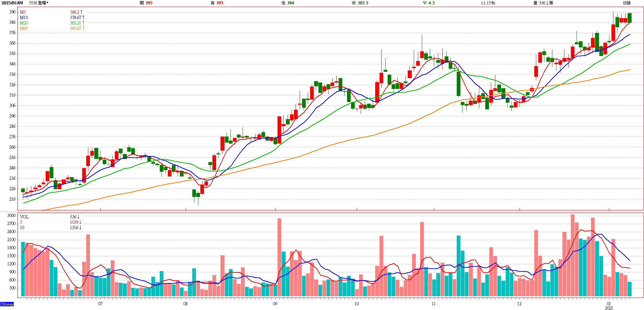Image resolution: width=644 pixels, height=310 pixels.
Task: Click the 01 2025 marker on time axis
Action: 609,305
